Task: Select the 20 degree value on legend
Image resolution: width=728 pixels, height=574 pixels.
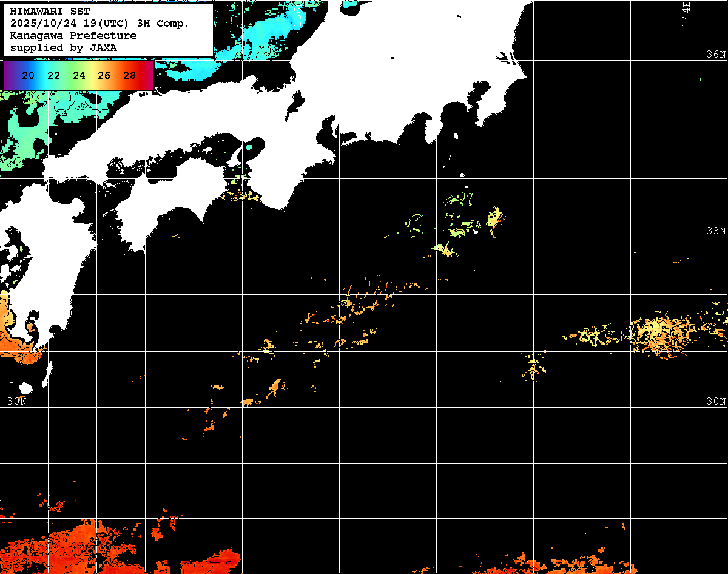Action: click(28, 76)
